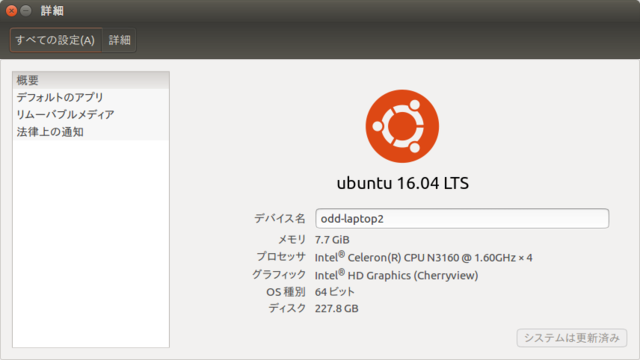Viewport: 640px width, 360px height.
Task: Select the 7.7 GiB memory value
Action: tap(332, 240)
